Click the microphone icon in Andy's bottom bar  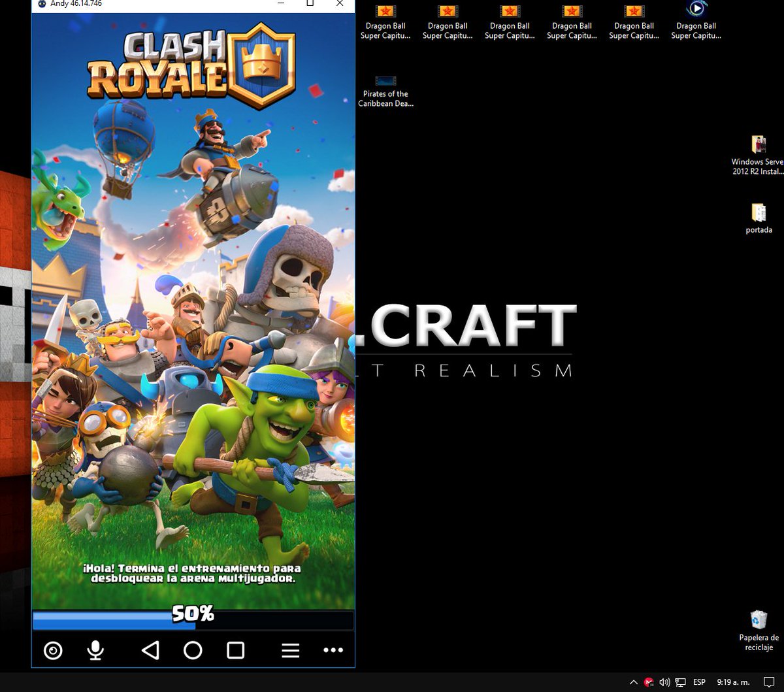click(x=95, y=650)
